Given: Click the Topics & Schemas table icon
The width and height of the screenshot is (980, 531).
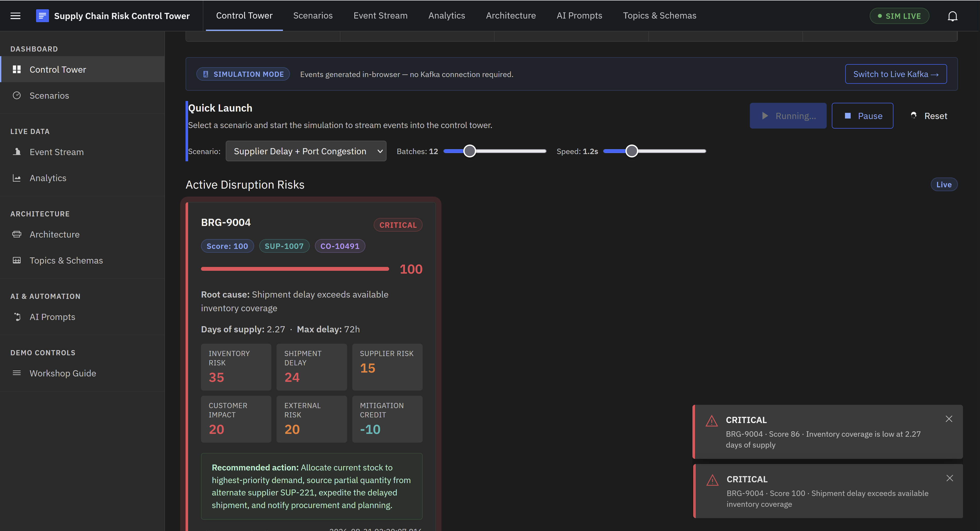Looking at the screenshot, I should (17, 260).
